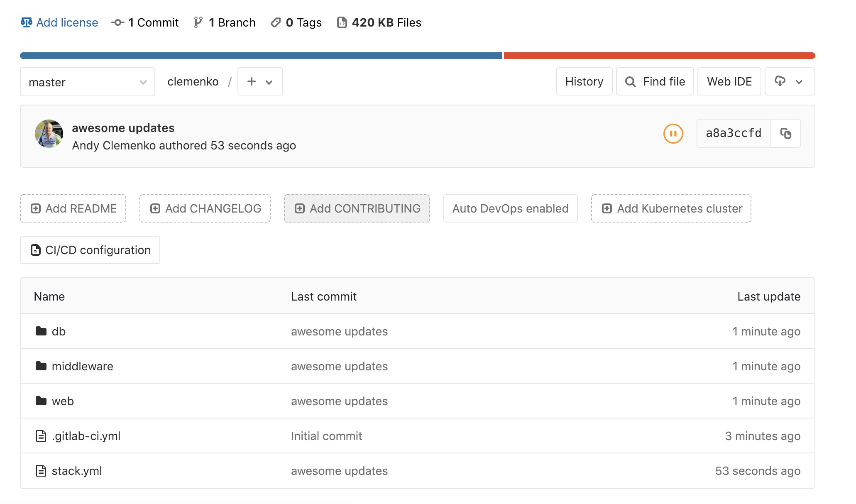
Task: Click the Auto DevOps enabled button
Action: (510, 208)
